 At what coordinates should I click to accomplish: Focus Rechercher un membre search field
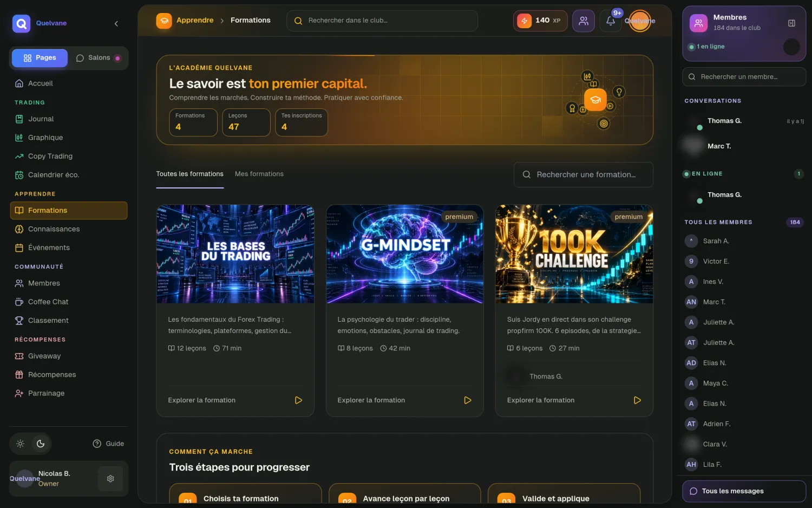point(744,77)
